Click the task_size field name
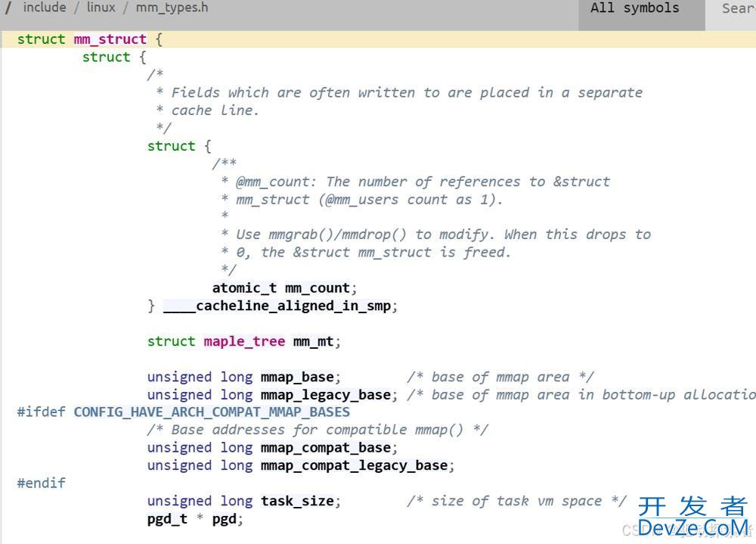This screenshot has height=544, width=756. (x=297, y=501)
